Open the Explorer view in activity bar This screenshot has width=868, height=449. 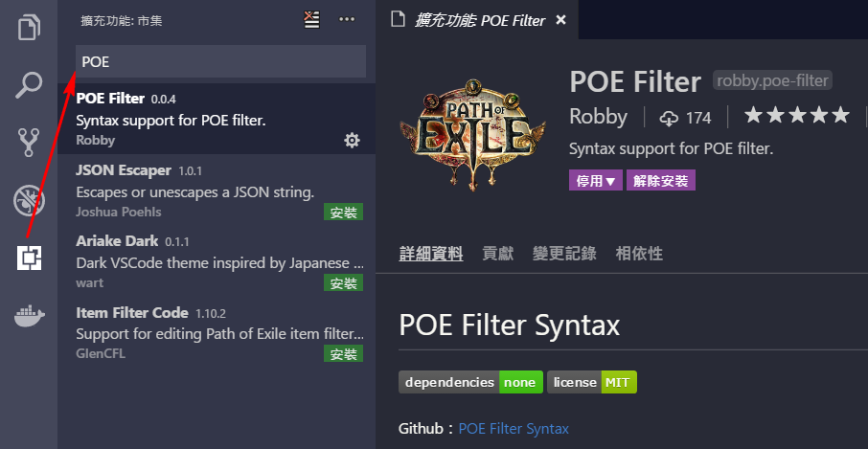point(29,27)
